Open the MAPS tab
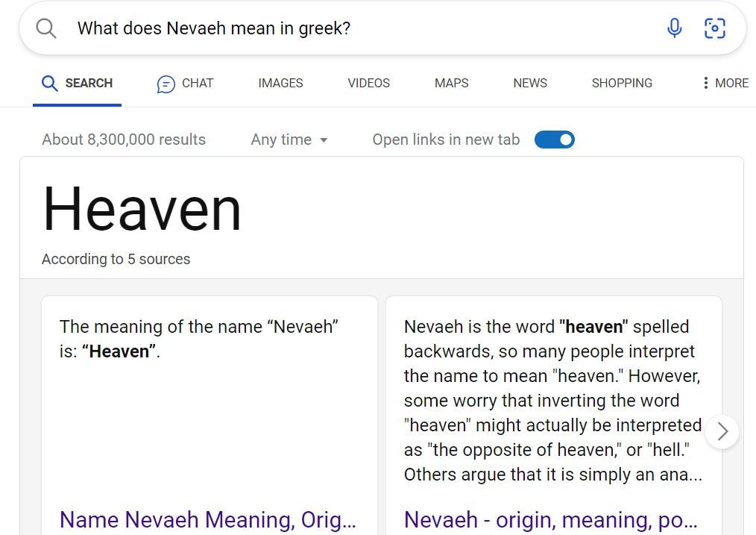 coord(451,83)
